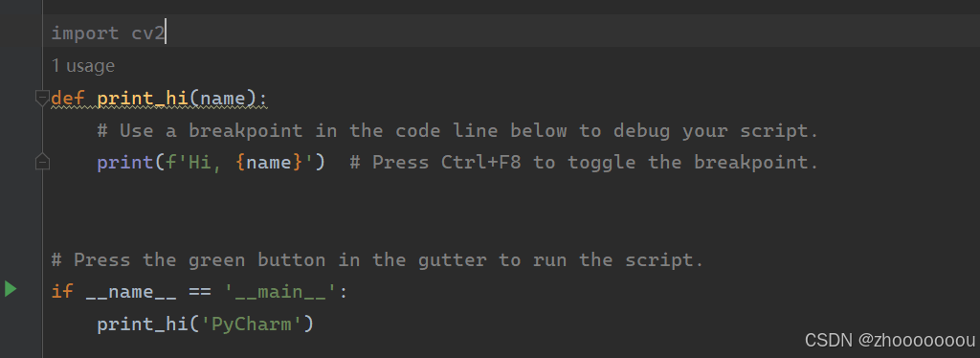Select the print_hi function name in definition
Image resolution: width=980 pixels, height=358 pixels.
(143, 98)
